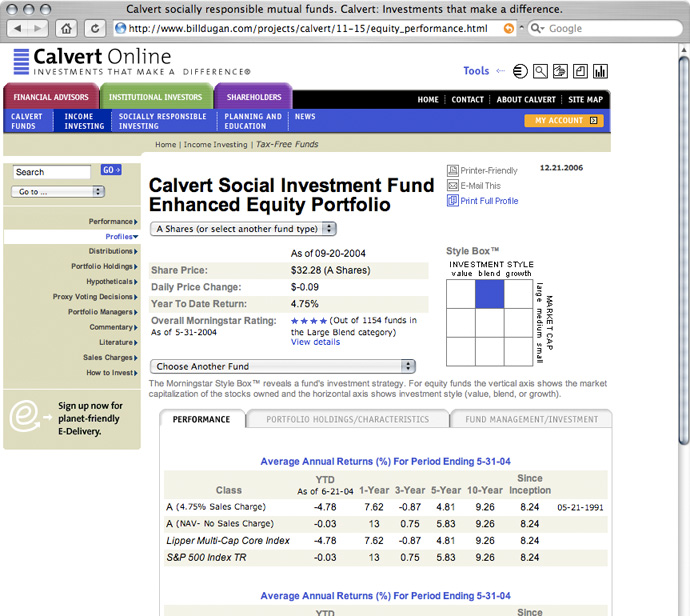Image resolution: width=690 pixels, height=616 pixels.
Task: Switch to the Shareholders tab
Action: pos(253,97)
